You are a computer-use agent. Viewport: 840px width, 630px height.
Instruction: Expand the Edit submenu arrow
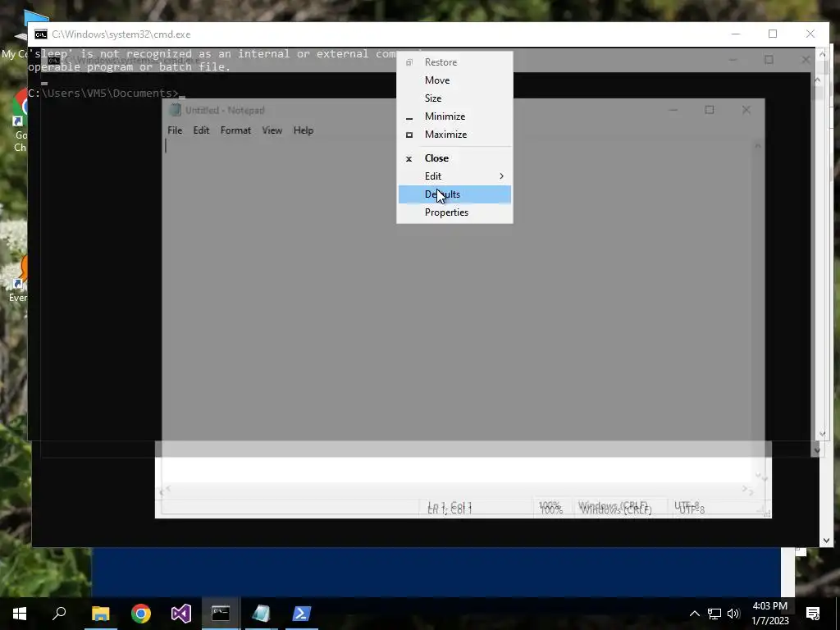501,176
